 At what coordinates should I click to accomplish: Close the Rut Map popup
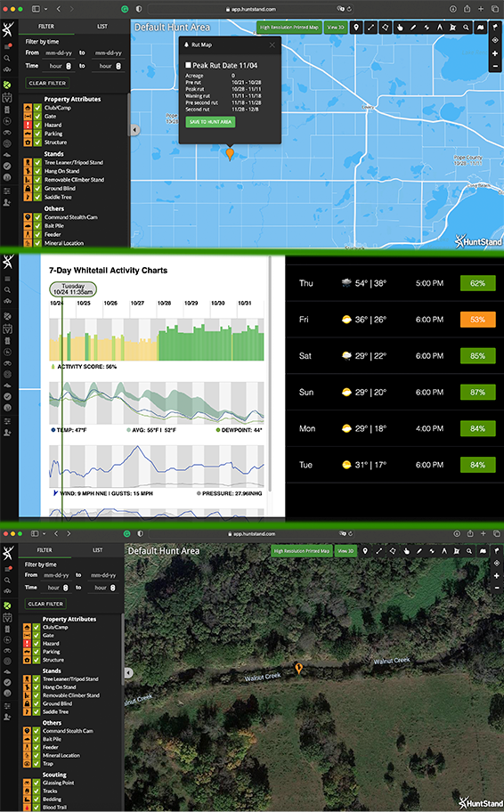tap(272, 45)
